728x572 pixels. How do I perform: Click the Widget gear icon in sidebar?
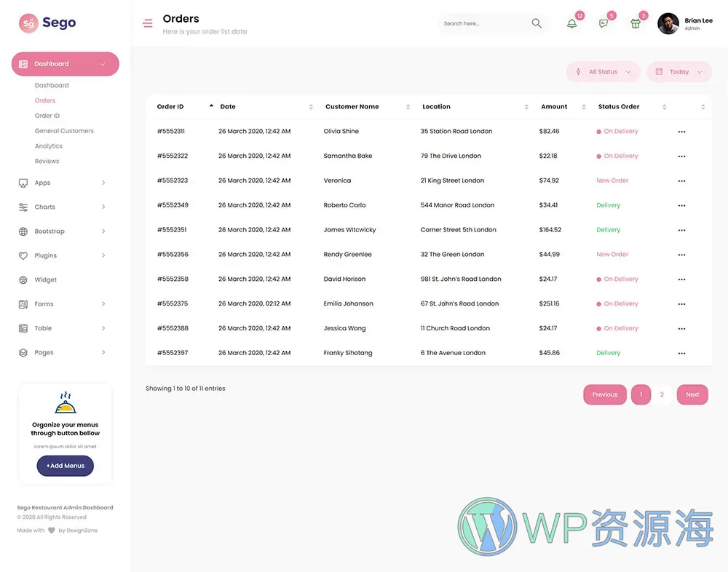pyautogui.click(x=23, y=279)
